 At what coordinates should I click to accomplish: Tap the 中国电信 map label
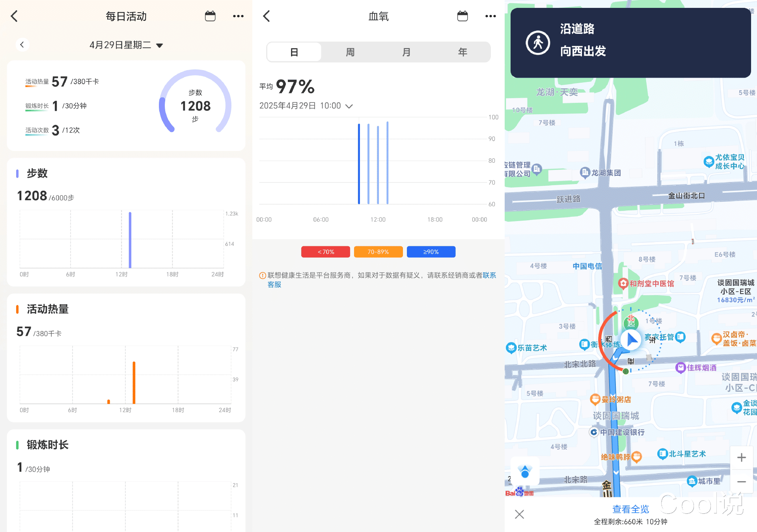[587, 266]
